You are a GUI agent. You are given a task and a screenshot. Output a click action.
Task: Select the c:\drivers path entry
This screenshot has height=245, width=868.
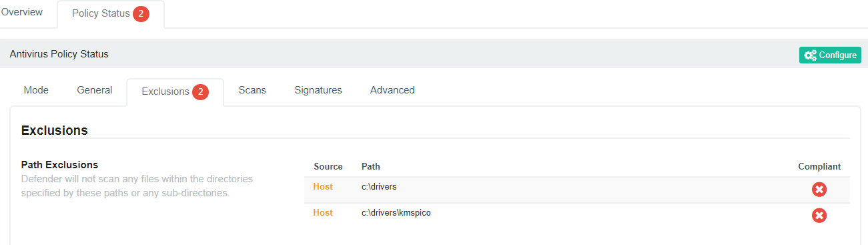tap(379, 187)
